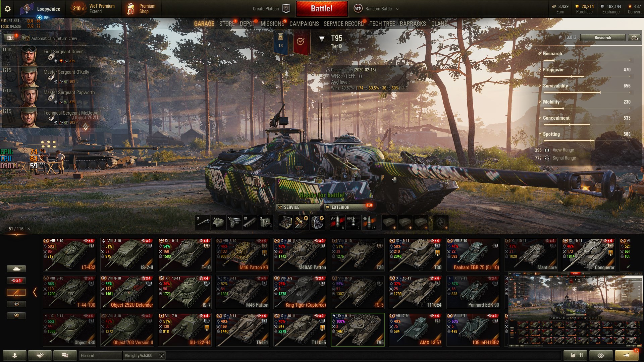Select the Conqueror tank thumbnail
The height and width of the screenshot is (362, 644).
(589, 255)
